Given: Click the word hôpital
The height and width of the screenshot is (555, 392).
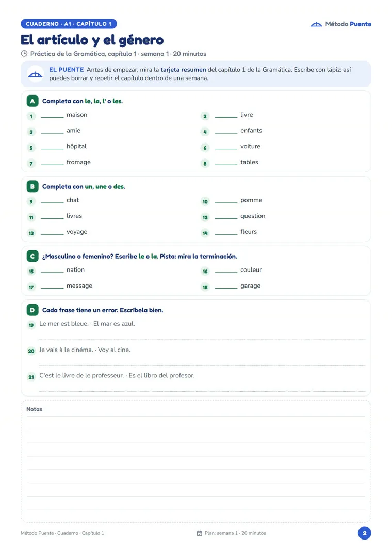Looking at the screenshot, I should pos(76,146).
